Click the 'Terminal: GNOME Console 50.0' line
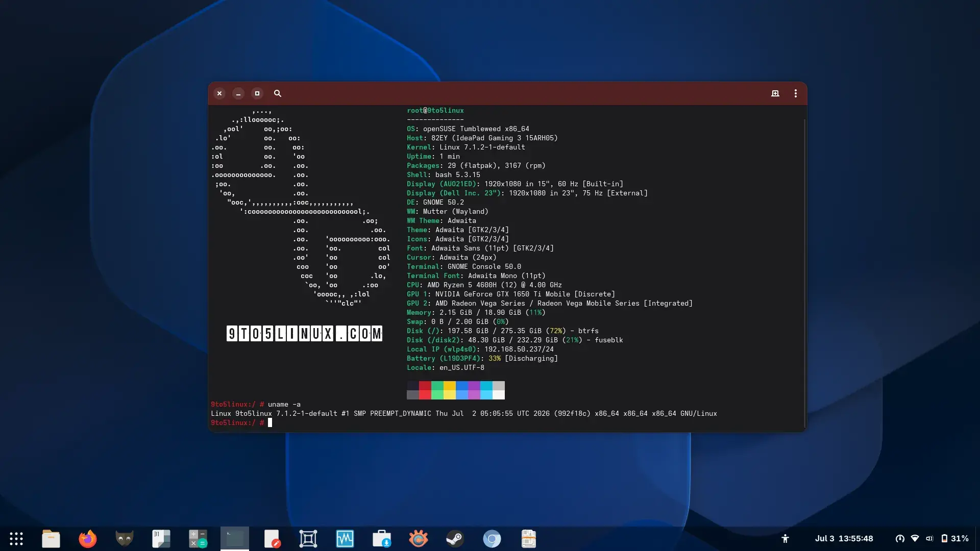980x551 pixels. (464, 267)
